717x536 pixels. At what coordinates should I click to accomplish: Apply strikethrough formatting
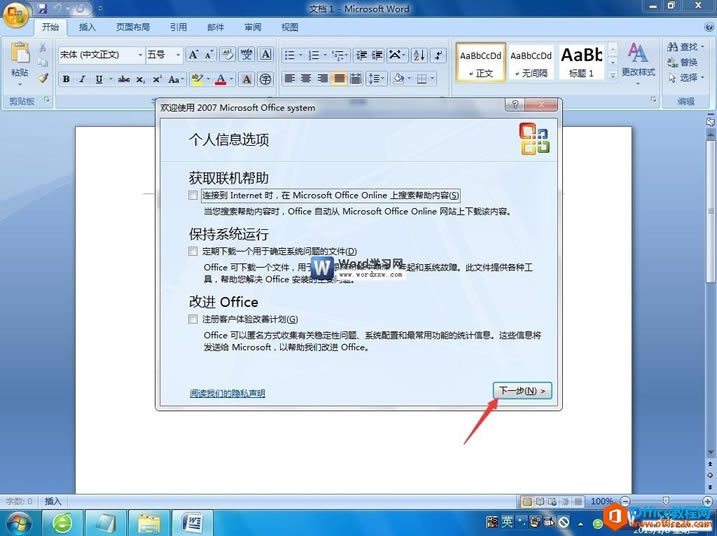coord(123,79)
